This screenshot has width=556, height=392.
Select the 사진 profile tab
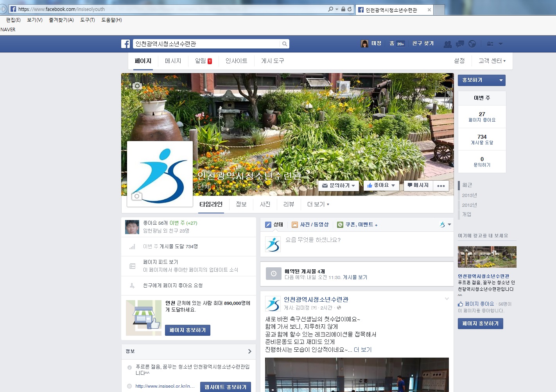point(265,204)
